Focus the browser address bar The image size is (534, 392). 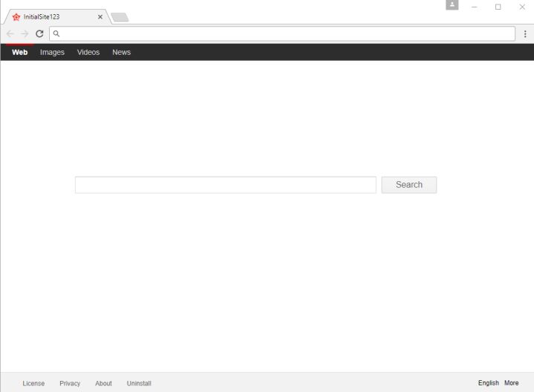tap(282, 33)
